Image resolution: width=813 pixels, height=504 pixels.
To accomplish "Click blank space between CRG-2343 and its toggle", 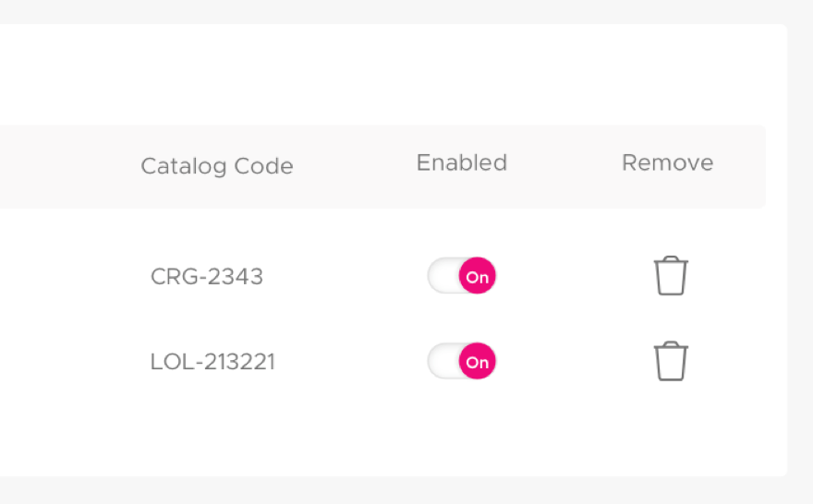I will tap(345, 276).
